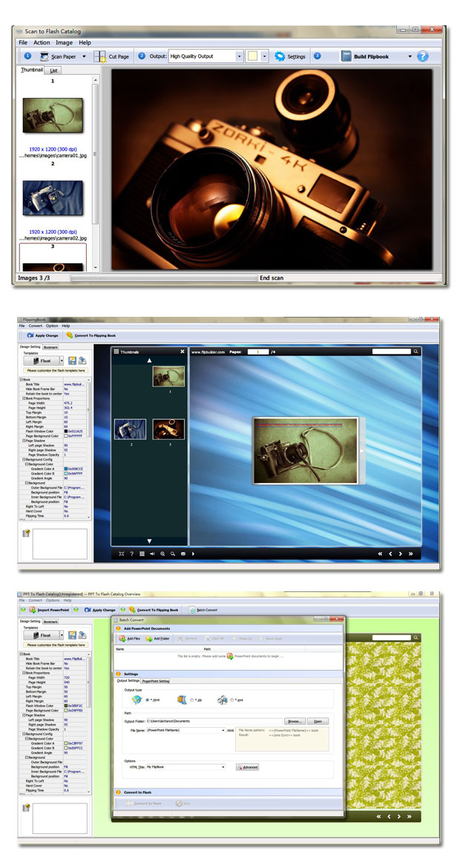Click the flipbook thumbnails grid icon
Viewport: 460px width, 868px height.
pyautogui.click(x=142, y=553)
